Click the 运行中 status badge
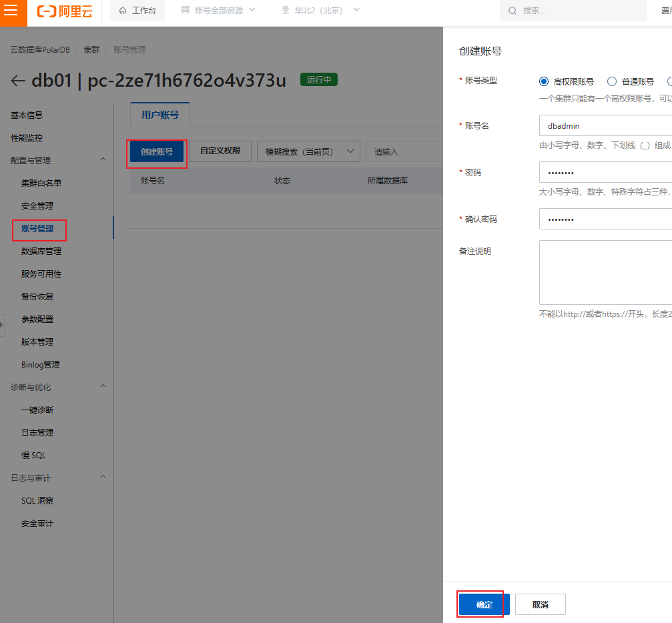The height and width of the screenshot is (623, 672). (319, 79)
